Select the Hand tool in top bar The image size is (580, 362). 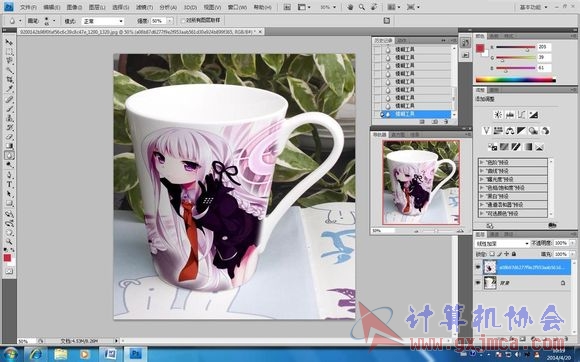click(x=350, y=7)
